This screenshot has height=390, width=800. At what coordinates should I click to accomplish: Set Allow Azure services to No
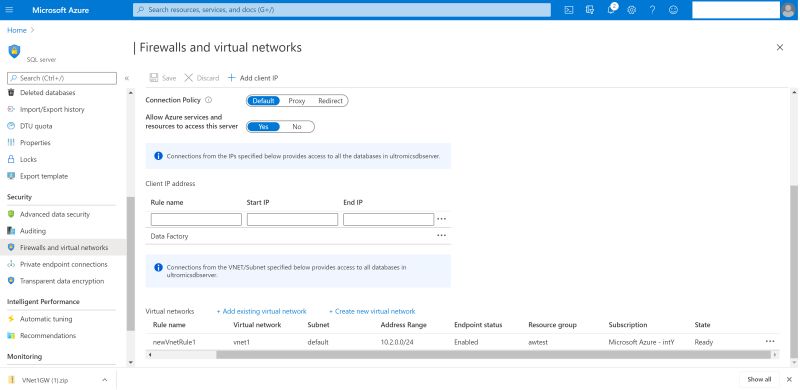[x=297, y=127]
